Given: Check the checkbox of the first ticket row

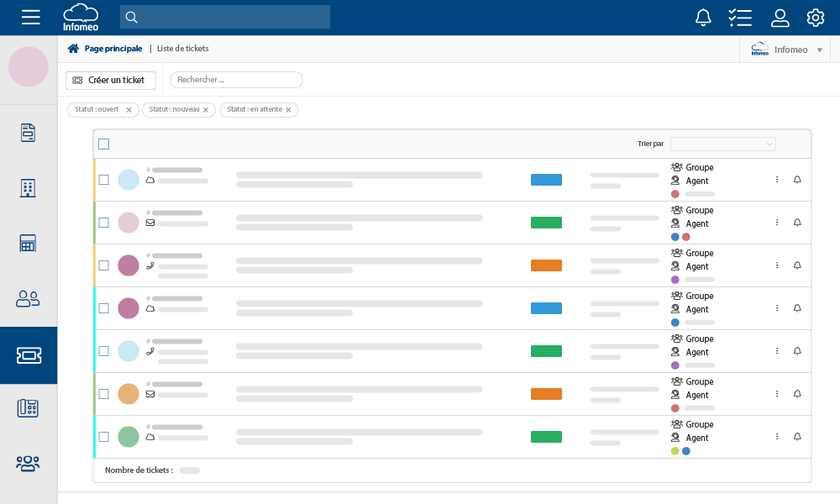Looking at the screenshot, I should (x=103, y=180).
